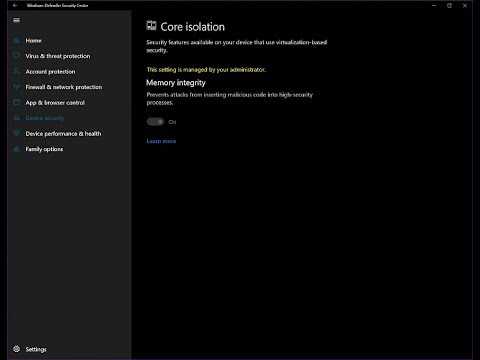Open Device performance & health
The width and height of the screenshot is (480, 360).
point(63,134)
